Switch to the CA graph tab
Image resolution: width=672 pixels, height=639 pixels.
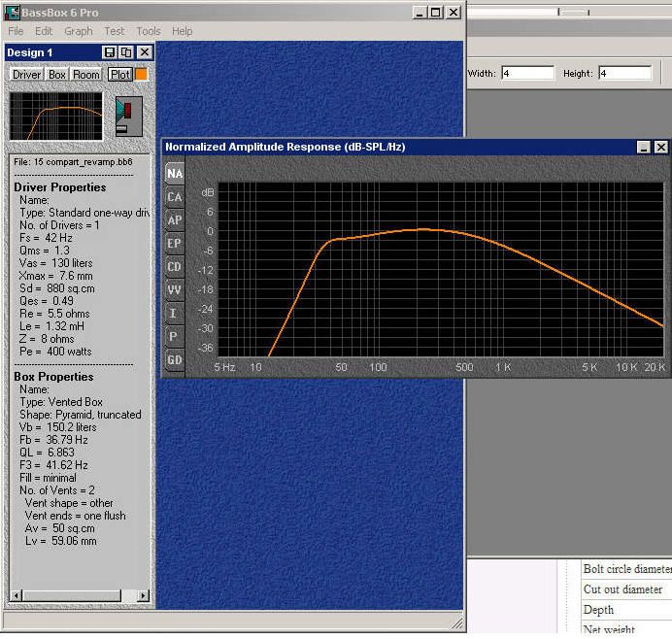point(174,197)
